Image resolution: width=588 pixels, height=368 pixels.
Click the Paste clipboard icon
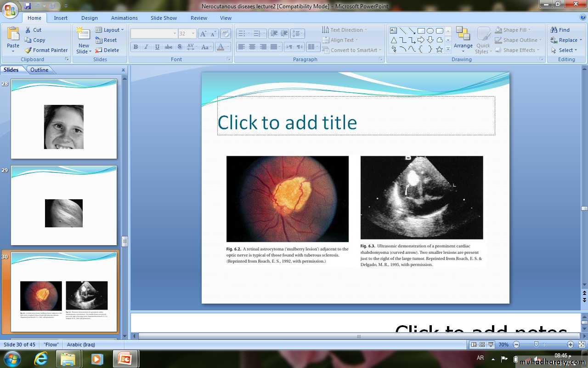tap(13, 34)
